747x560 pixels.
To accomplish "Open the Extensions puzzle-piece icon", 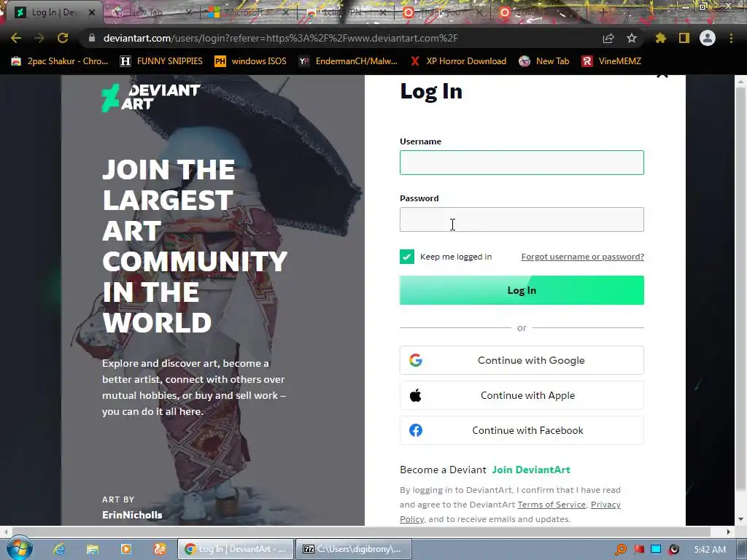I will point(661,38).
